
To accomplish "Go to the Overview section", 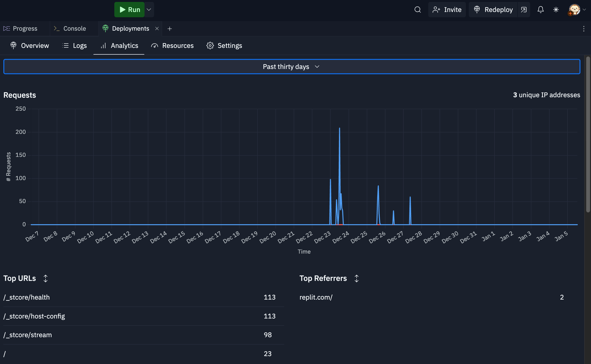I will click(30, 45).
